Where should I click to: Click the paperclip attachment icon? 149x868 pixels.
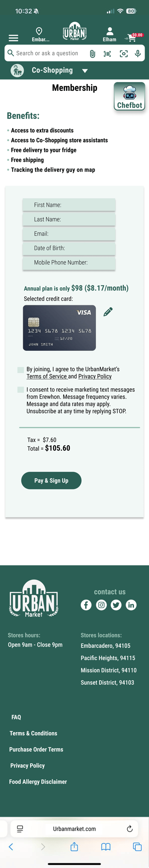tap(93, 53)
